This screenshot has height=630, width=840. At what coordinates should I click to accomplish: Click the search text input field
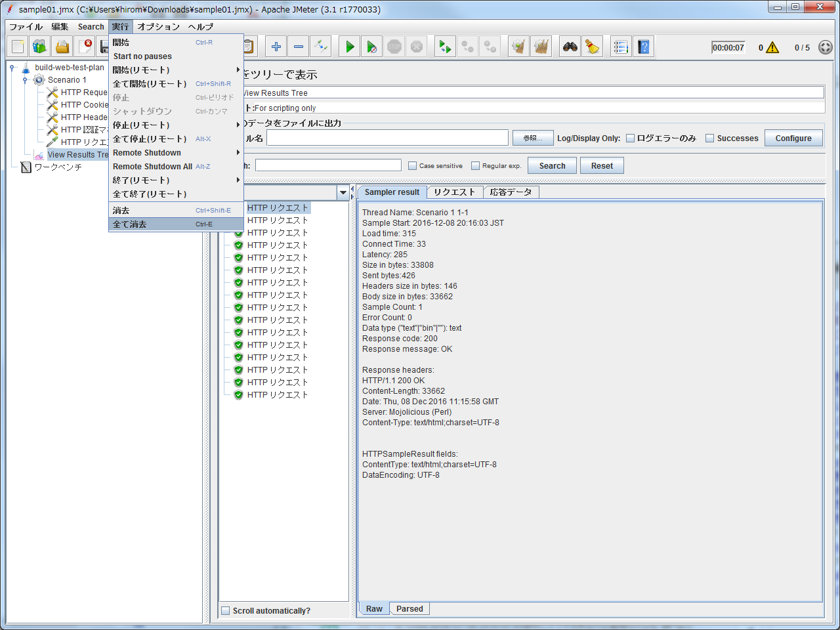(x=328, y=165)
